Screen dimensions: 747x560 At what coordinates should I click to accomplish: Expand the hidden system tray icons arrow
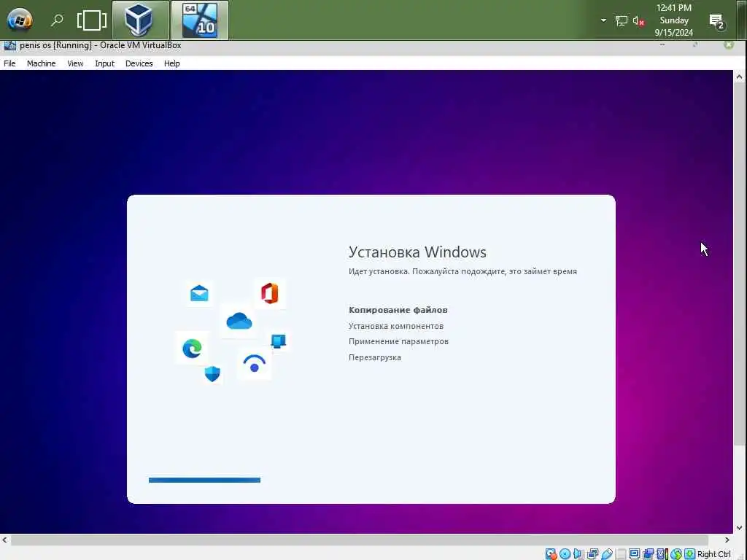coord(603,20)
